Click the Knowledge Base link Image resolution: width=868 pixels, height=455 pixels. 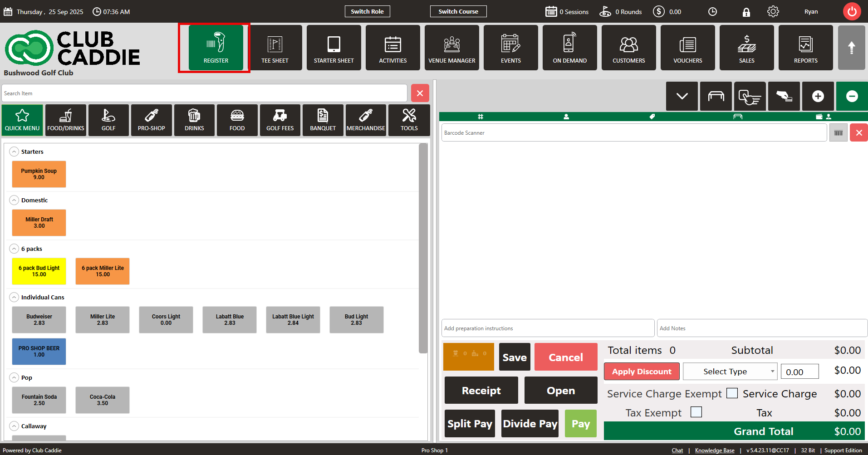pyautogui.click(x=714, y=450)
